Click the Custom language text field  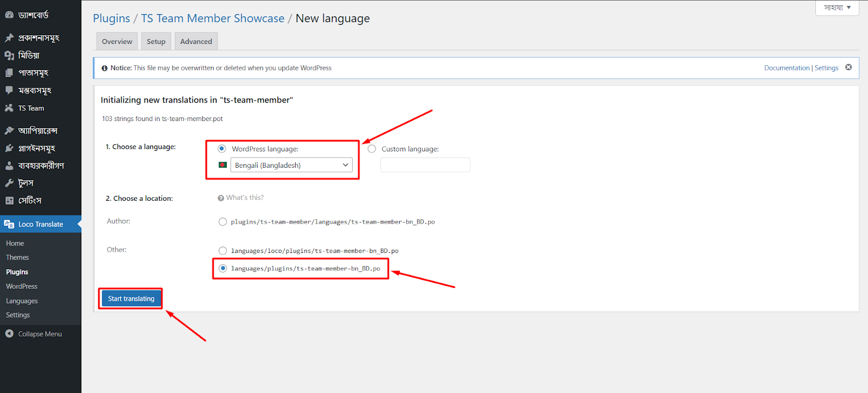coord(425,165)
